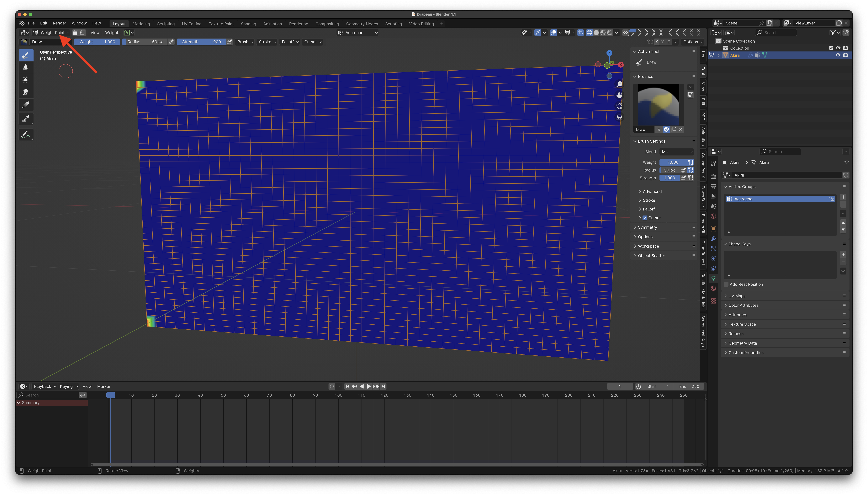868x495 pixels.
Task: Open the Weights menu in viewport header
Action: 113,33
